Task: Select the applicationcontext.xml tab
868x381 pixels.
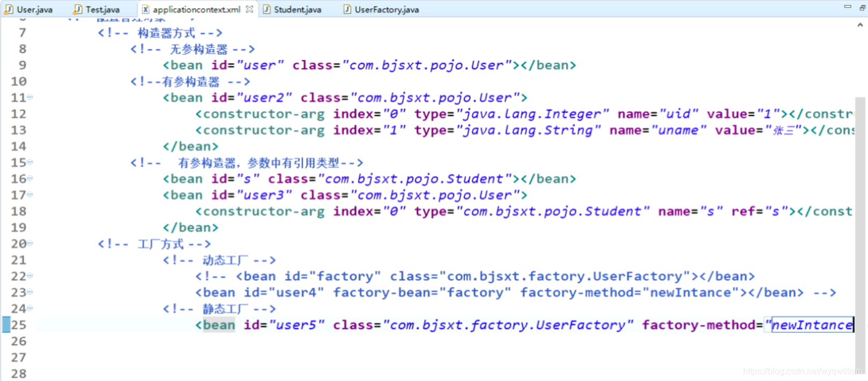Action: pos(196,9)
